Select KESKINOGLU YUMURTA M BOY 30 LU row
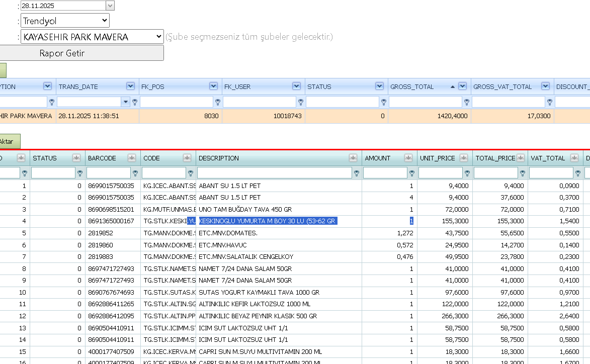Image resolution: width=590 pixels, height=364 pixels. pyautogui.click(x=295, y=221)
